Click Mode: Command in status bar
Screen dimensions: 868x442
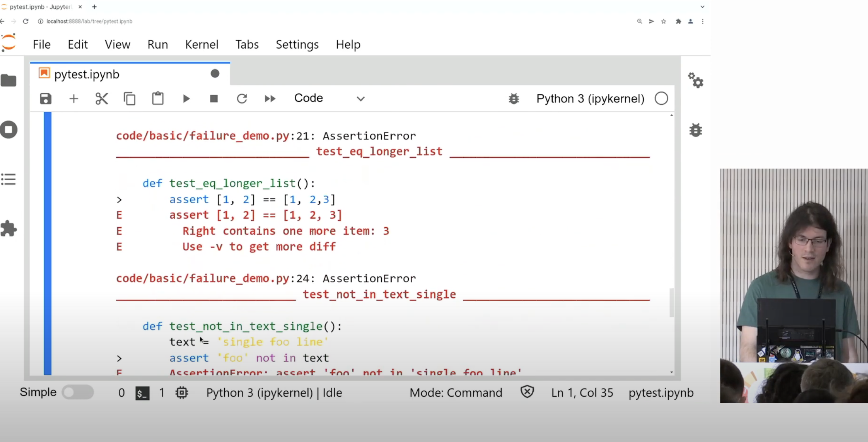click(x=456, y=393)
